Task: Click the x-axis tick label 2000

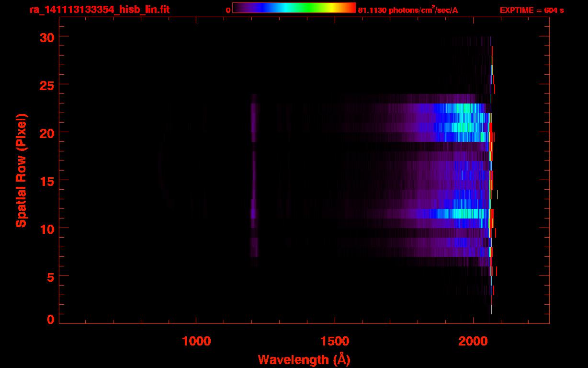Action: coord(473,341)
